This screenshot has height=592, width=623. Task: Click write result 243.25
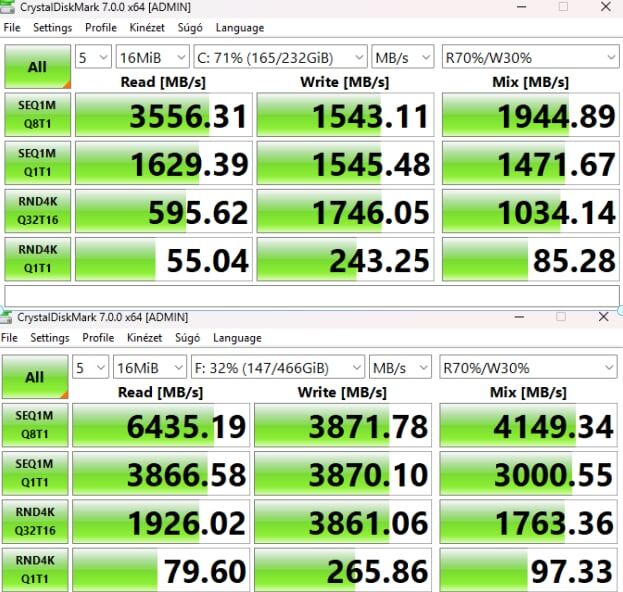tap(345, 259)
